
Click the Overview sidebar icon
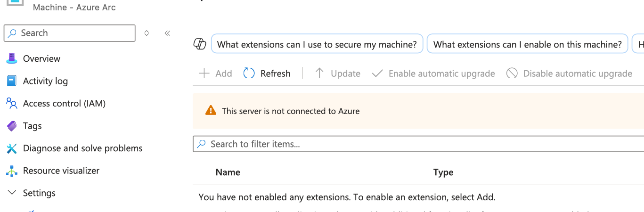tap(12, 59)
